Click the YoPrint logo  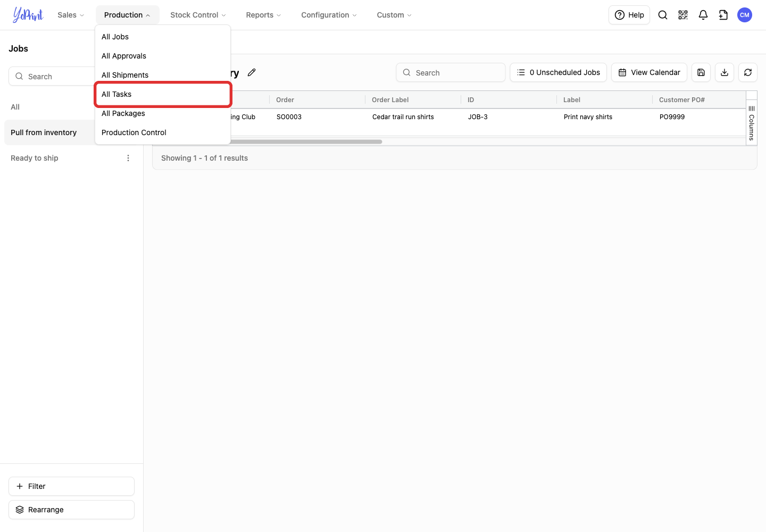tap(28, 15)
